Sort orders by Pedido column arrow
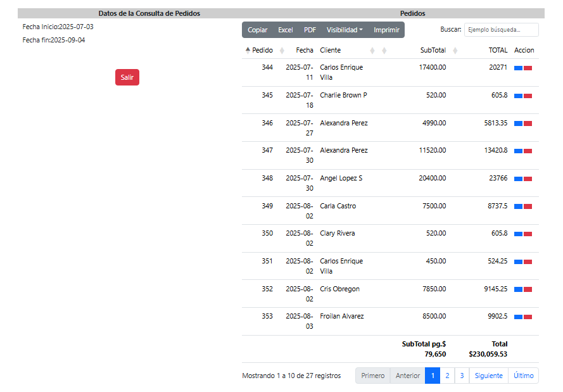Viewport: 563px width, 392px height. [x=248, y=50]
